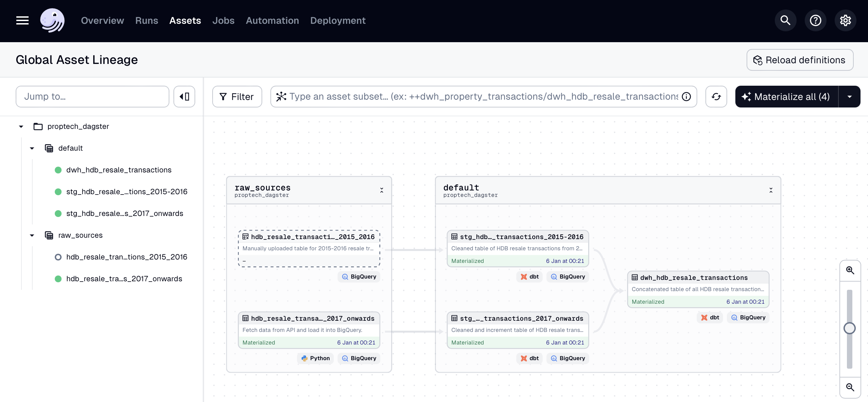Image resolution: width=868 pixels, height=402 pixels.
Task: Click BigQuery tag under dwh_hdb_resale_transactions node
Action: pyautogui.click(x=748, y=317)
